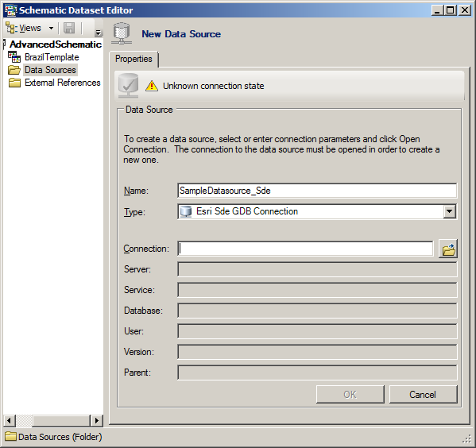Click the BrazilTemplate diagram template icon
Viewport: 476px width, 448px height.
click(x=14, y=57)
